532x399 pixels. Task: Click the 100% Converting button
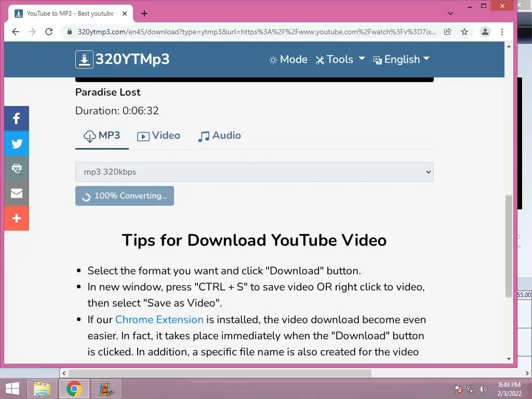pos(125,196)
